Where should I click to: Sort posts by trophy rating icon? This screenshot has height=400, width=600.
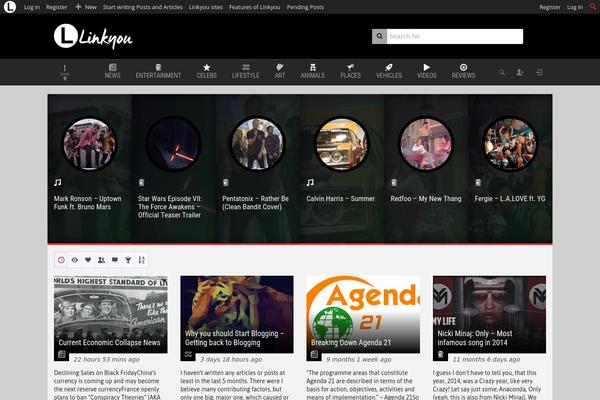[128, 260]
